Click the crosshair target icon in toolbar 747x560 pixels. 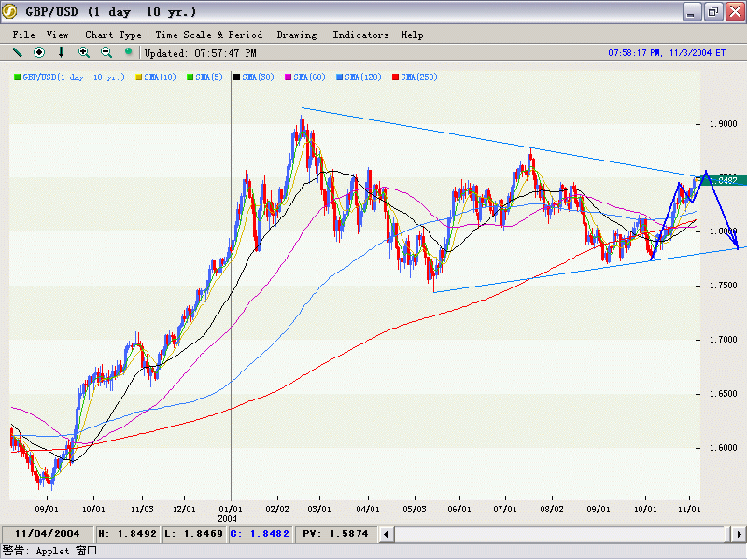[39, 52]
